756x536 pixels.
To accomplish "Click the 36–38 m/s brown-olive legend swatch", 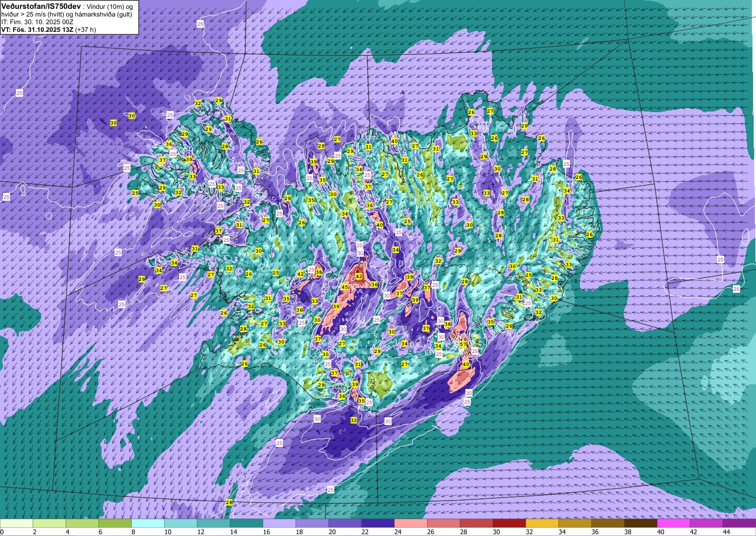I will pos(608,523).
